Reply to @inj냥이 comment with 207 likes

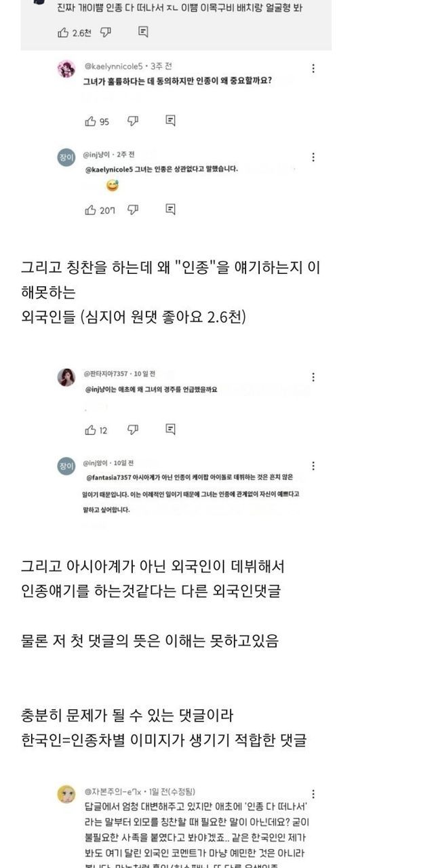pyautogui.click(x=170, y=210)
